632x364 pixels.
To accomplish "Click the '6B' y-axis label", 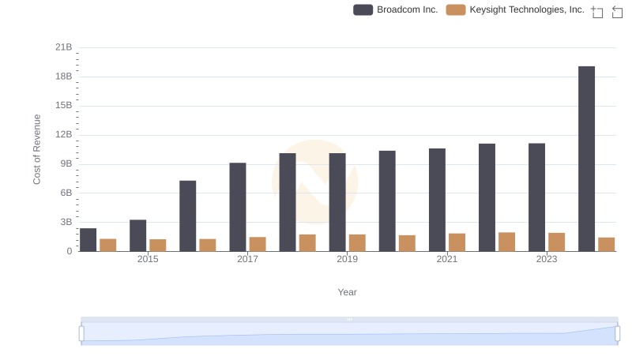I will (x=66, y=193).
